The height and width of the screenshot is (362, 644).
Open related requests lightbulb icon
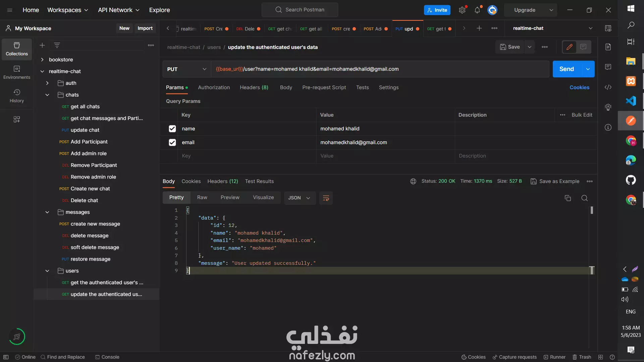(x=608, y=107)
